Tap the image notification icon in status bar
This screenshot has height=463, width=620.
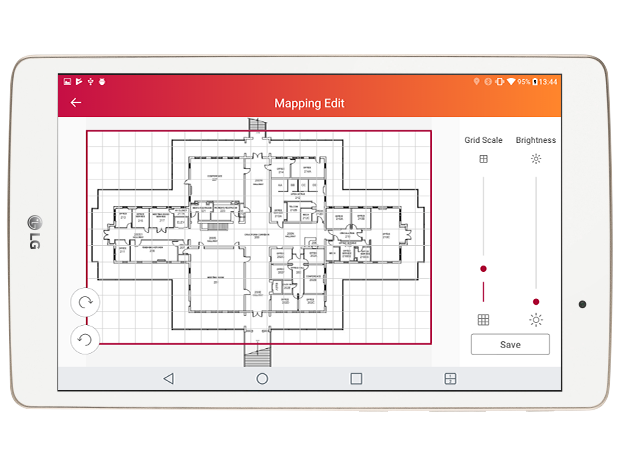(67, 82)
